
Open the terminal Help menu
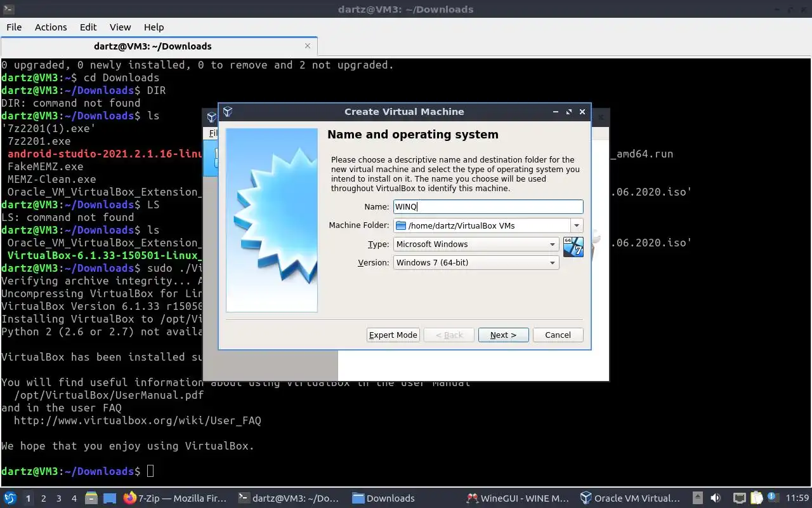click(154, 27)
